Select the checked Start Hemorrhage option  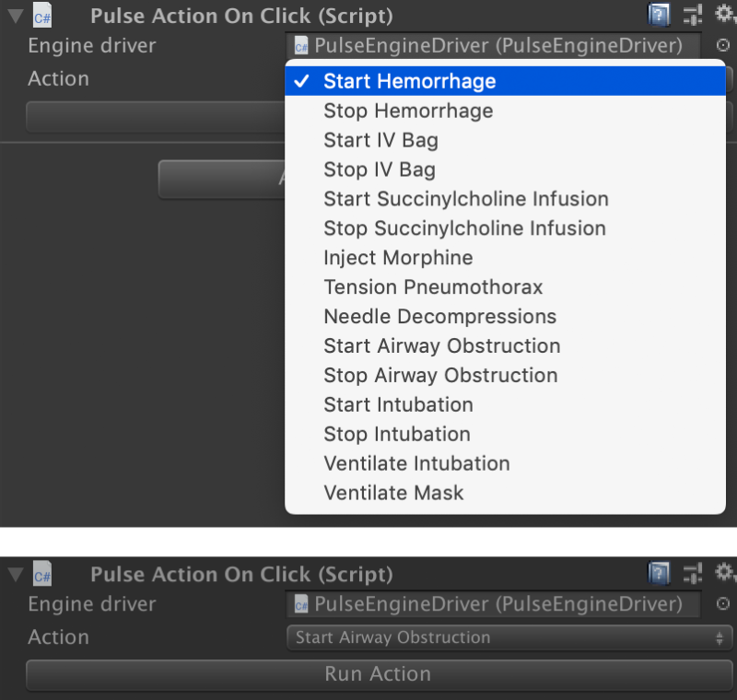[409, 81]
